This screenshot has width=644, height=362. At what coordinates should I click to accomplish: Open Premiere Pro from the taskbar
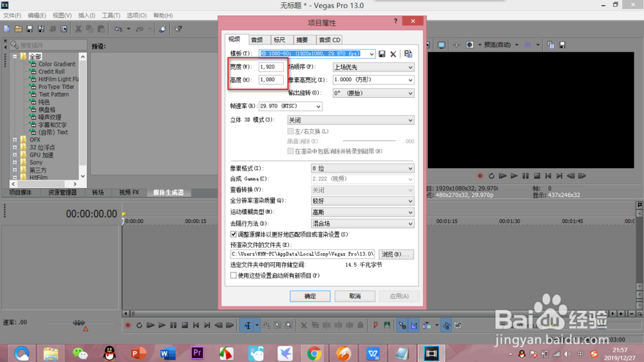(x=197, y=354)
